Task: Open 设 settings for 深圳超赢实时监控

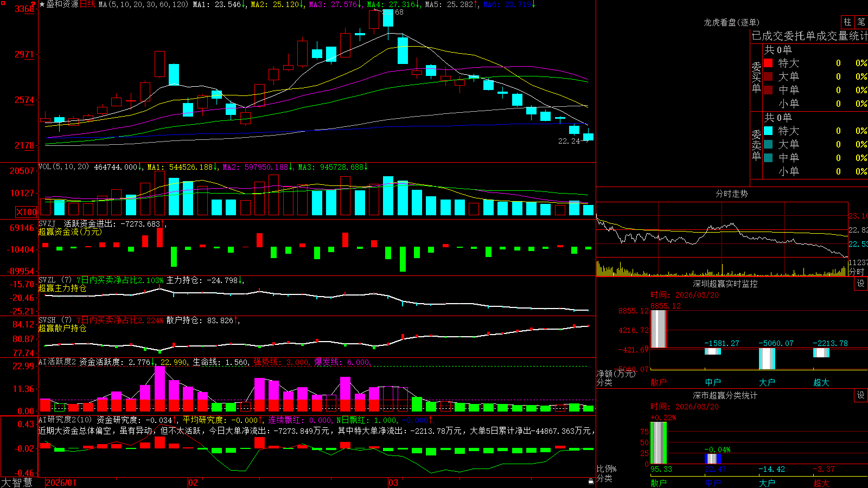Action: point(861,284)
